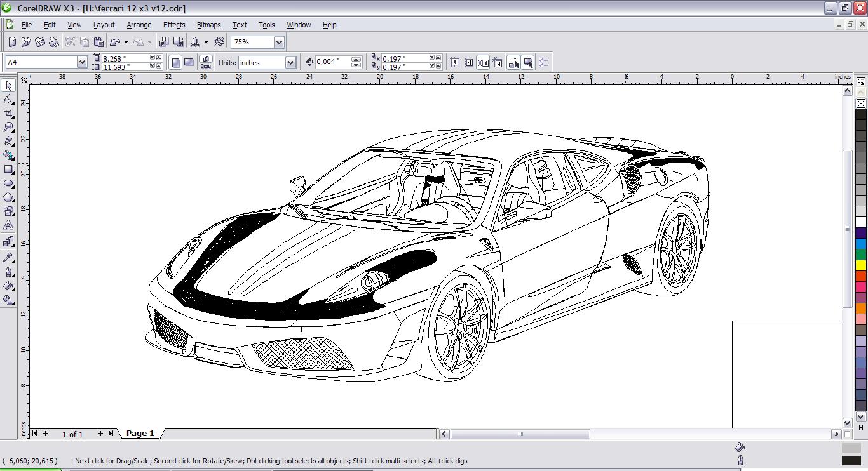Activate the Ellipse tool
Screen dimensions: 868x471
[9, 183]
